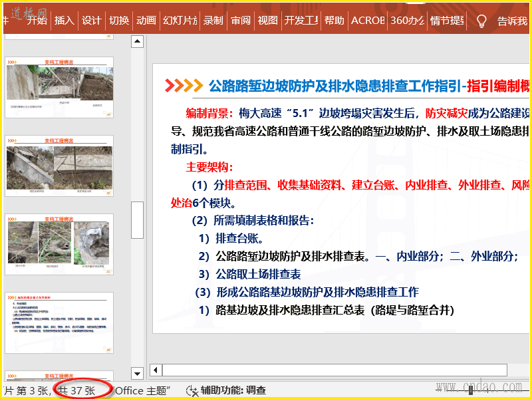Open the 开发工具 ribbon tab
The height and width of the screenshot is (399, 532).
point(301,21)
